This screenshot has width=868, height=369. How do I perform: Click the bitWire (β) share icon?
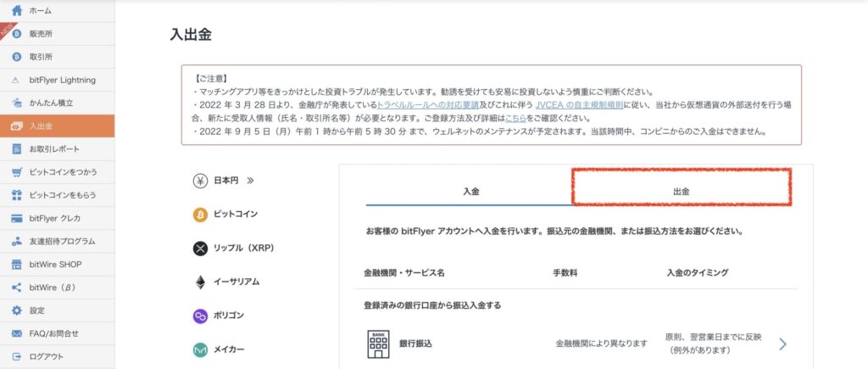[x=17, y=288]
